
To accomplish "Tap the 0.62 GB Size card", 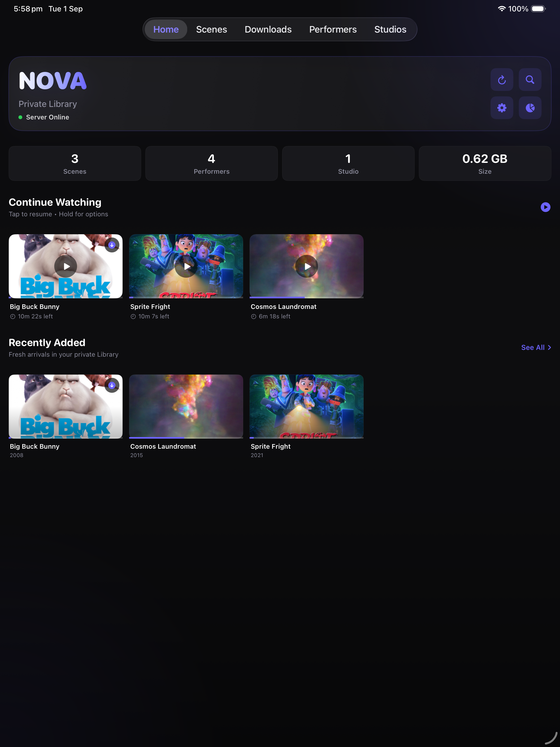I will [x=485, y=163].
